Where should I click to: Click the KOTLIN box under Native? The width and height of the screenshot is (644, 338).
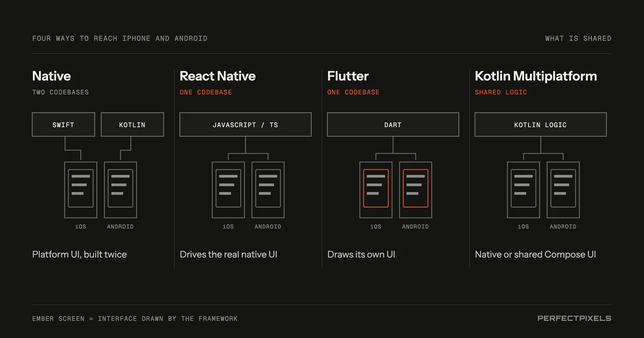pos(132,124)
